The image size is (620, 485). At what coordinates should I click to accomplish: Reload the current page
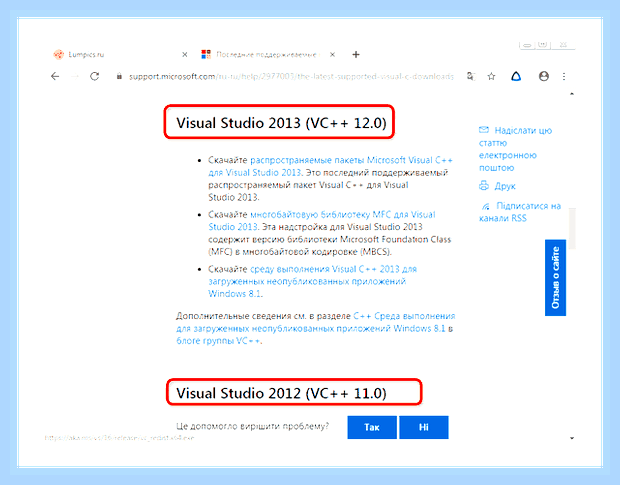coord(95,76)
